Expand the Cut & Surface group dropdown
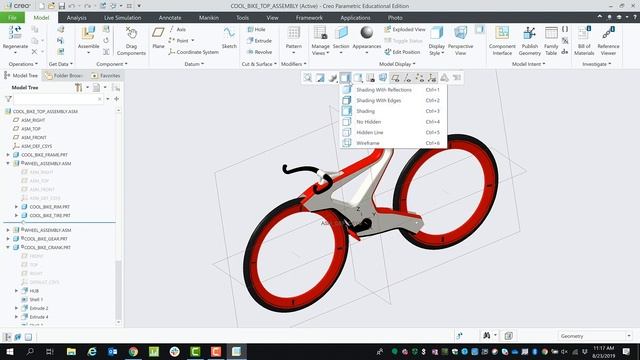Screen dimensions: 640x360 tap(259, 64)
